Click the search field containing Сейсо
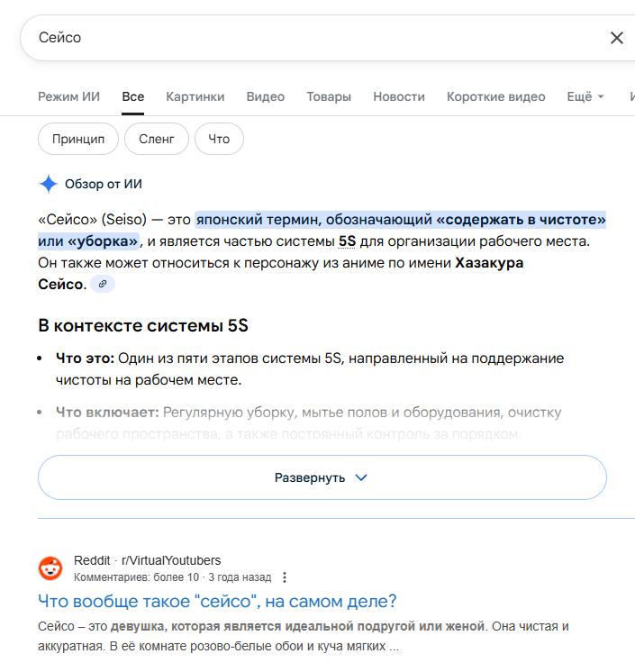 tap(306, 38)
